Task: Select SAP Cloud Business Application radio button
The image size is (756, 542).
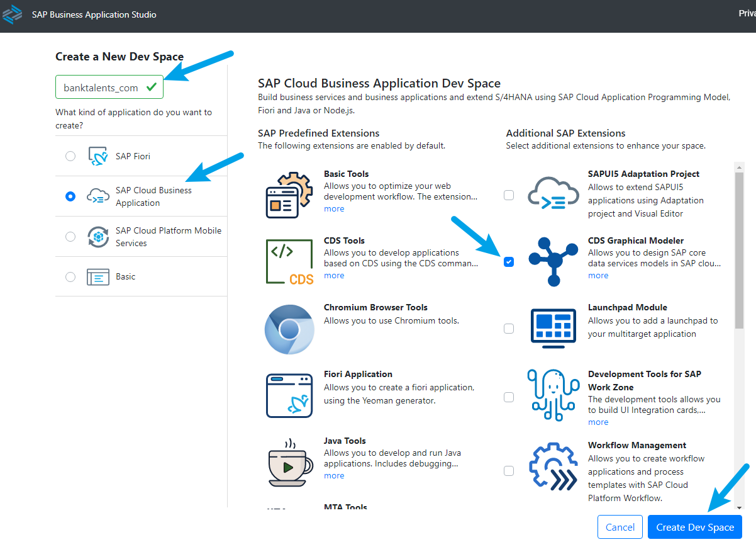Action: tap(70, 196)
